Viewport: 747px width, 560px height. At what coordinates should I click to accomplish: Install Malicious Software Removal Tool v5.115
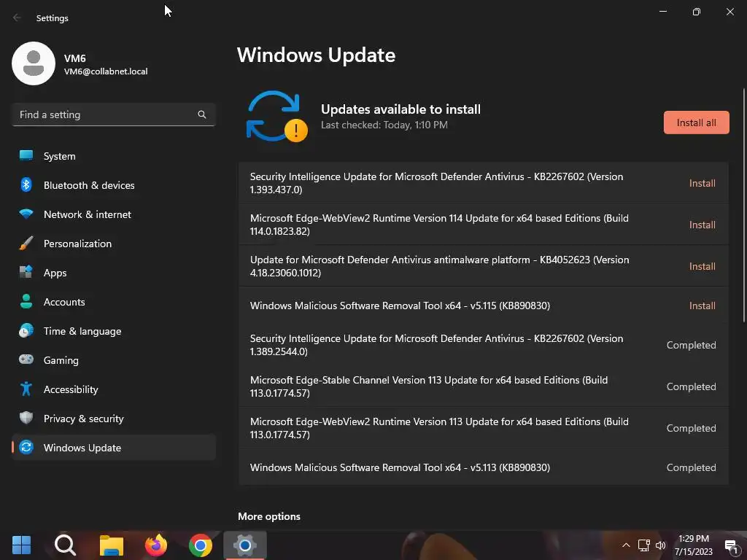[703, 306]
